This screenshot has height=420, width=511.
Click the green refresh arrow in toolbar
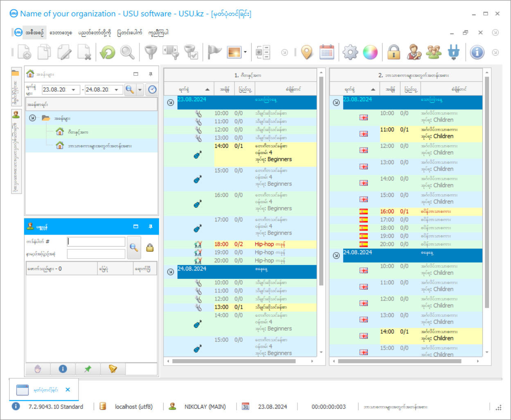108,52
